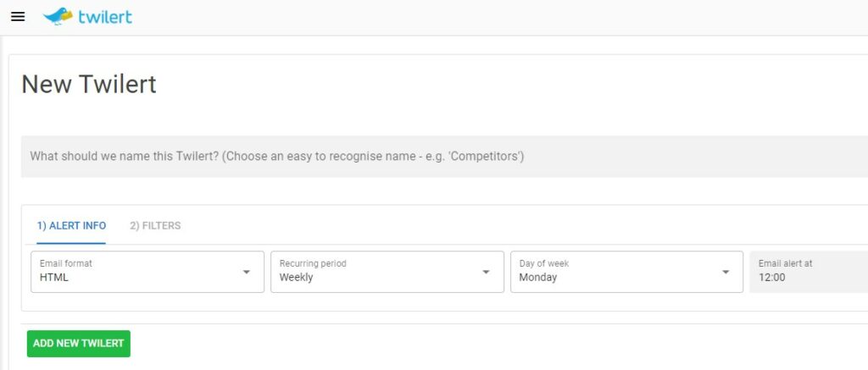The image size is (868, 370).
Task: Click the Recurring period dropdown arrow
Action: click(x=487, y=272)
